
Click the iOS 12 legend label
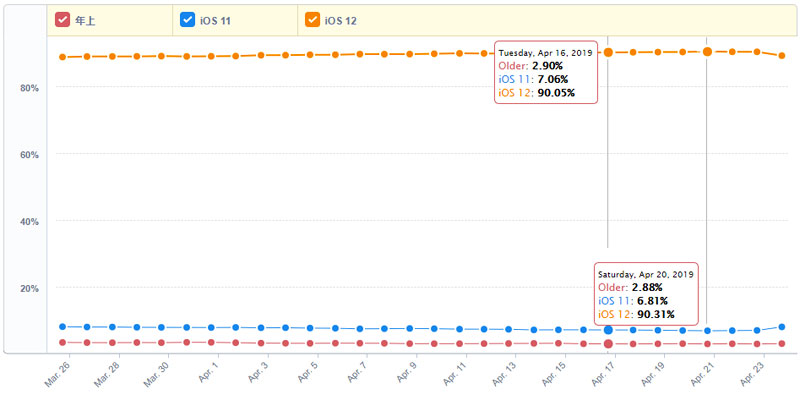click(340, 20)
